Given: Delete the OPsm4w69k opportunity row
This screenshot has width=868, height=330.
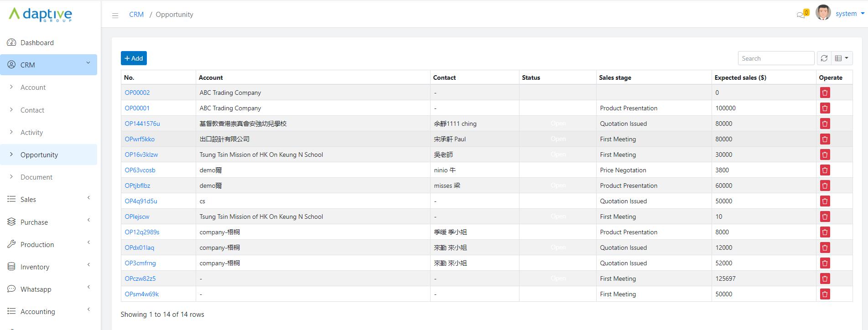Looking at the screenshot, I should 824,294.
